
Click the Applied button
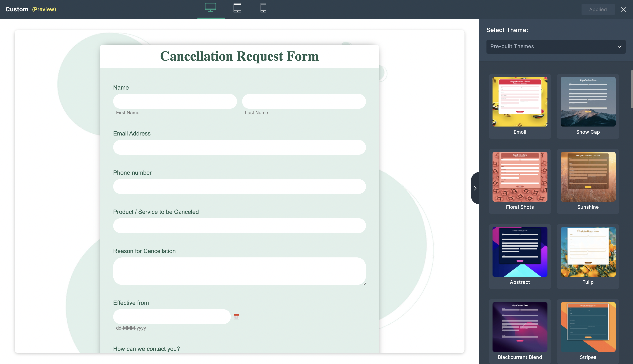click(598, 10)
